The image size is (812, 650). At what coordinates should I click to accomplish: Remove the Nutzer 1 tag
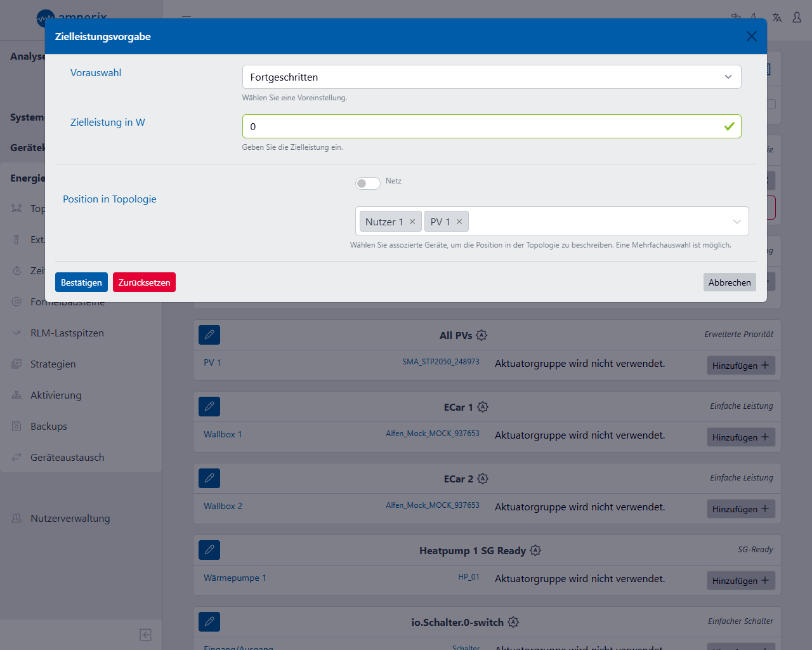[x=412, y=222]
